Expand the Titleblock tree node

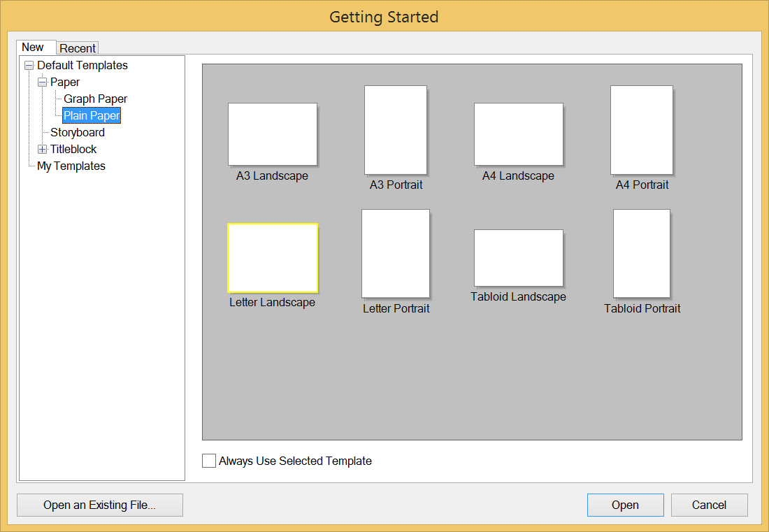tap(43, 149)
